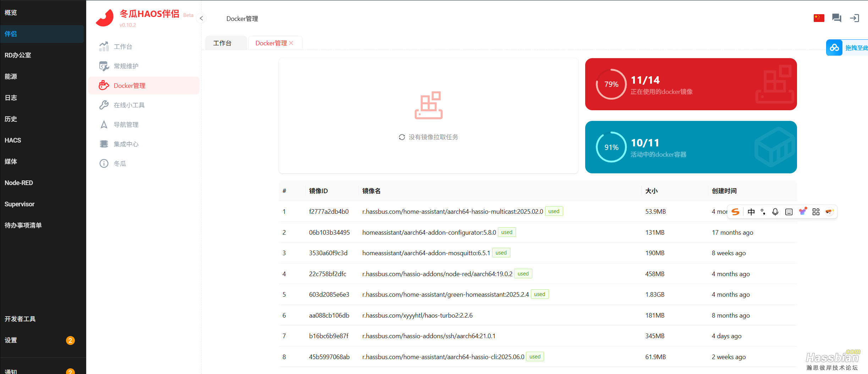Screen dimensions: 868x374
Task: Click the IME mascot avatar icon
Action: [829, 212]
